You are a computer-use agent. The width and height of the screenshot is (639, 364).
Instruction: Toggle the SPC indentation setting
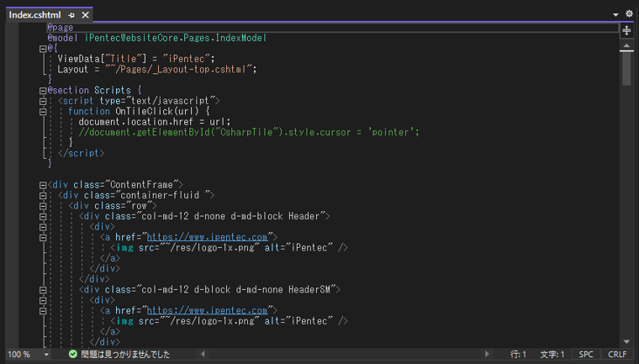click(586, 355)
